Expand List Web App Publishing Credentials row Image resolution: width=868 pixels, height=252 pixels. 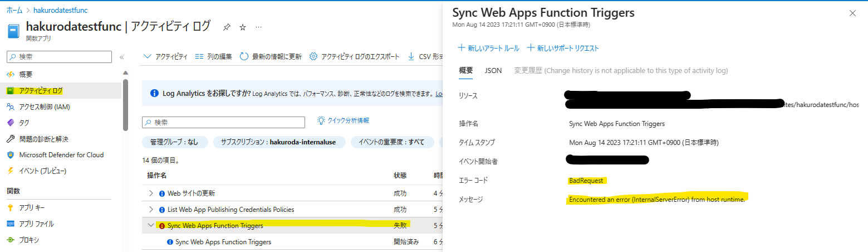[151, 210]
